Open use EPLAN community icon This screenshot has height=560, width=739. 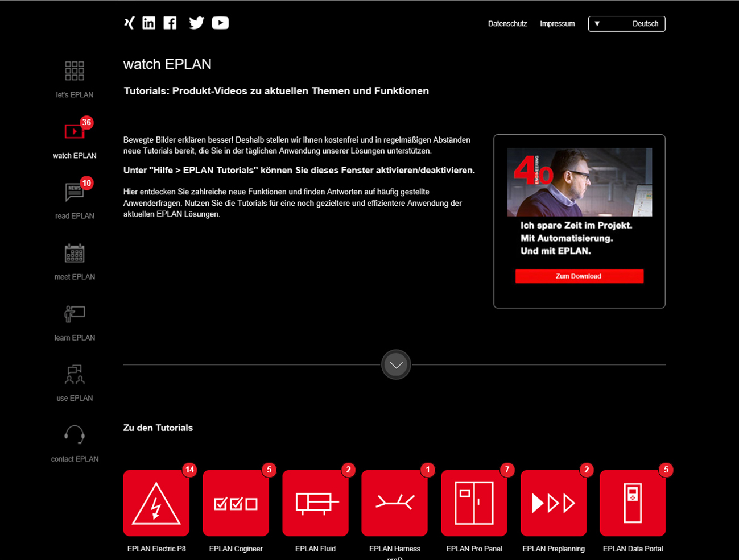75,375
